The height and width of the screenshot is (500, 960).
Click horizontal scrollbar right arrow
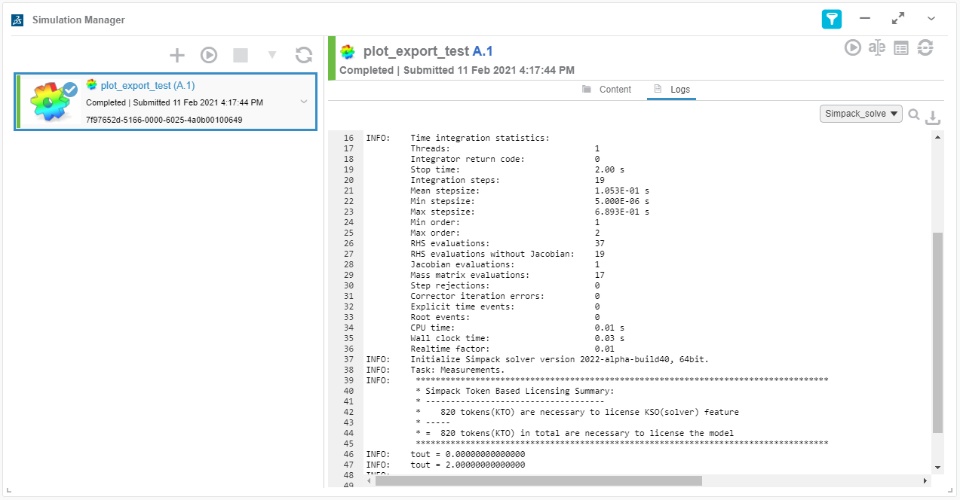(924, 481)
